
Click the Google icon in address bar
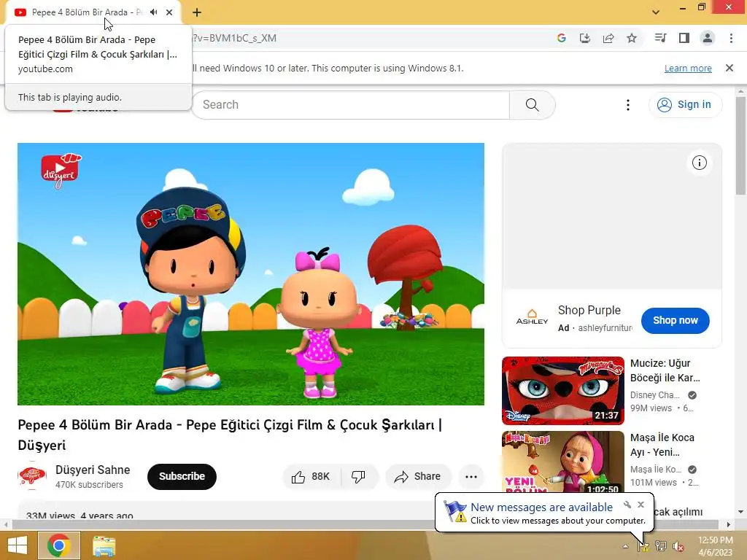[x=561, y=38]
